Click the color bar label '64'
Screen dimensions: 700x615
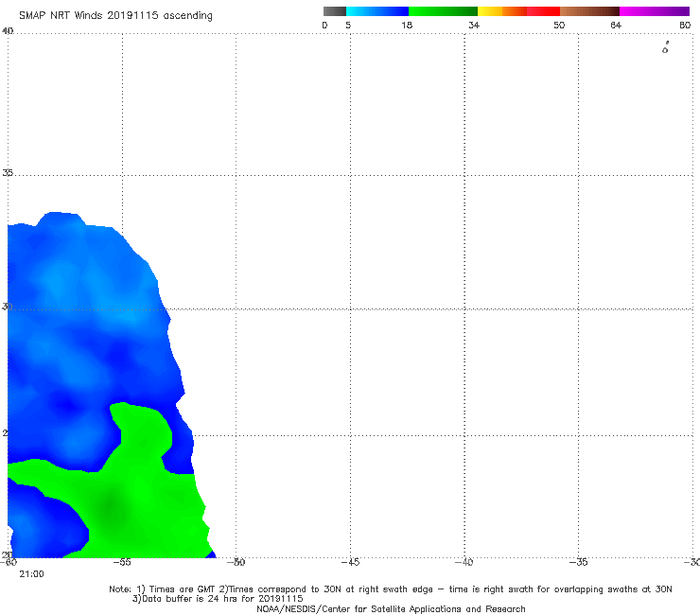pos(616,25)
